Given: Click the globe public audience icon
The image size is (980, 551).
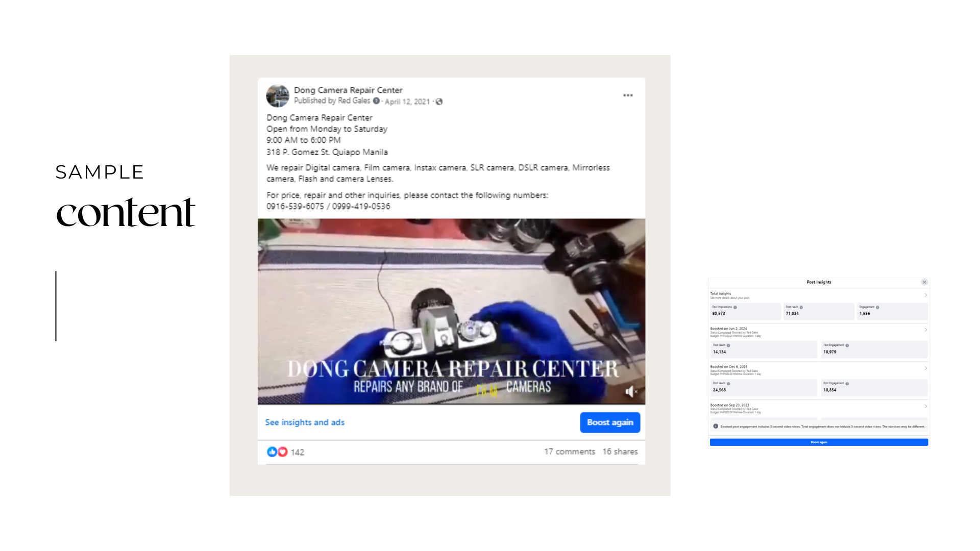Looking at the screenshot, I should pyautogui.click(x=439, y=102).
